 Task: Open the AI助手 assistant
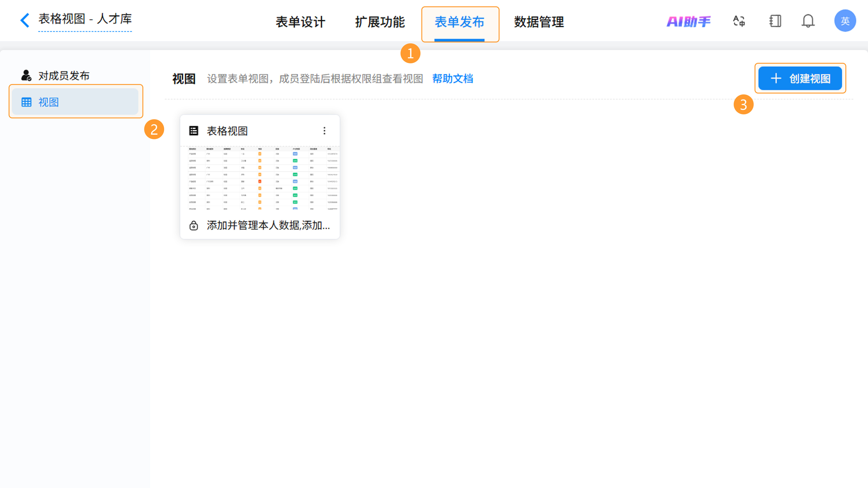click(688, 21)
